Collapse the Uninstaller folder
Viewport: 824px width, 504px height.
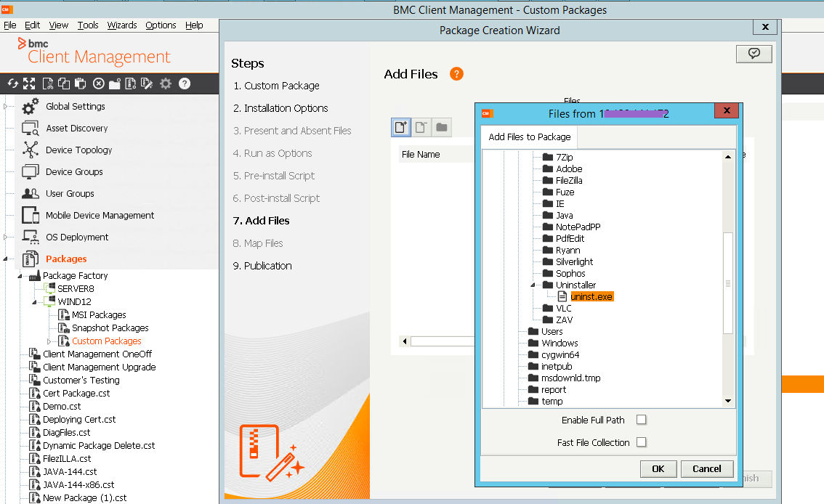pyautogui.click(x=533, y=285)
